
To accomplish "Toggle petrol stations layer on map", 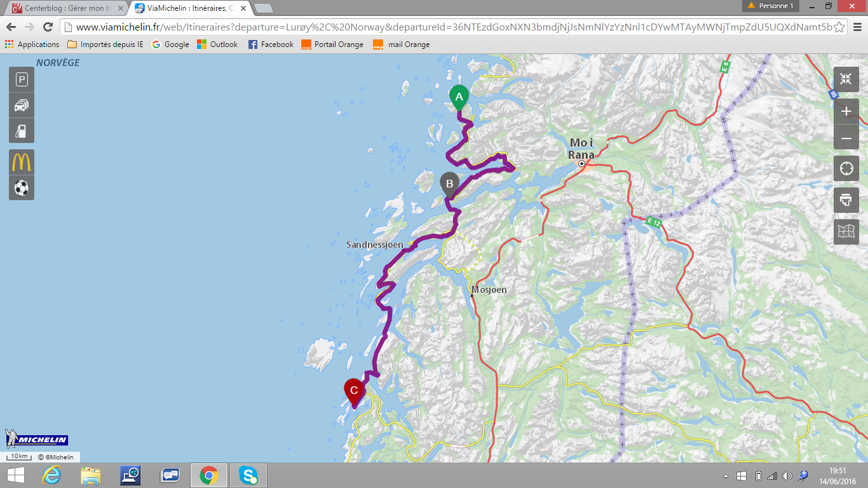I will [x=22, y=131].
